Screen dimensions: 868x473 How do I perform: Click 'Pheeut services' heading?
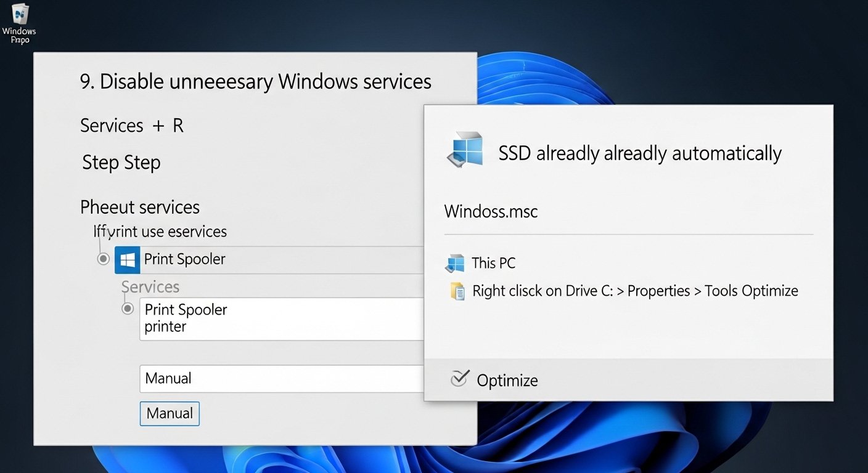(140, 207)
